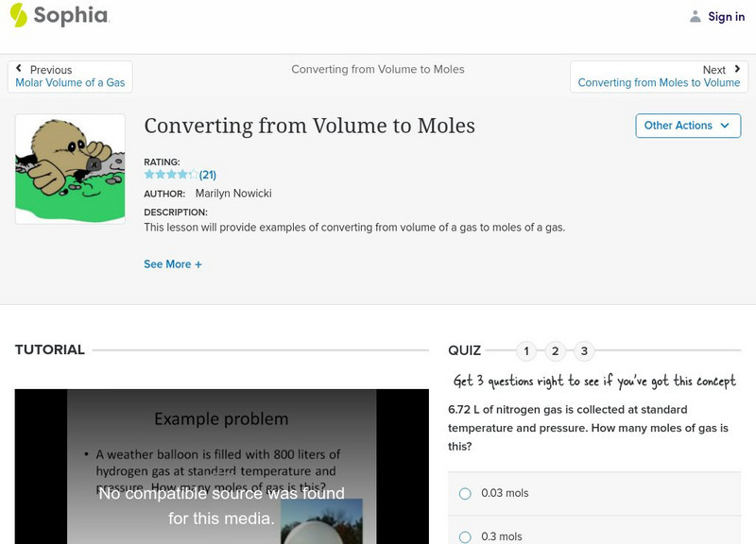
Task: Select the 0.03 mols answer option
Action: pyautogui.click(x=464, y=493)
